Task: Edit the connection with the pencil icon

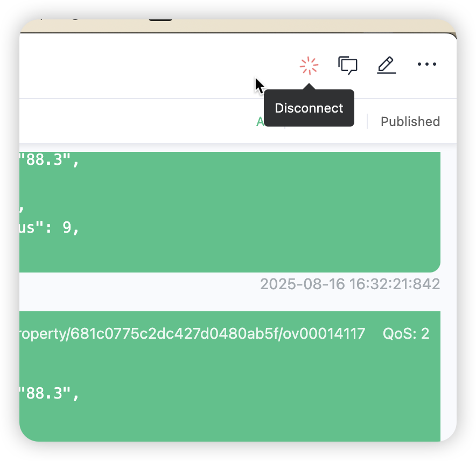Action: [386, 65]
